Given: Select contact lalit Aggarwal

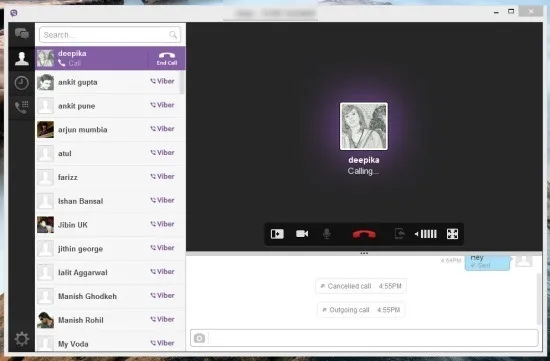Looking at the screenshot, I should pyautogui.click(x=110, y=273).
